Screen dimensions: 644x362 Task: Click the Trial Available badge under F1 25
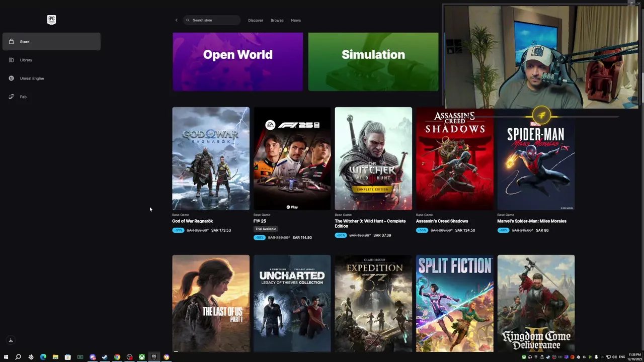[x=266, y=229]
